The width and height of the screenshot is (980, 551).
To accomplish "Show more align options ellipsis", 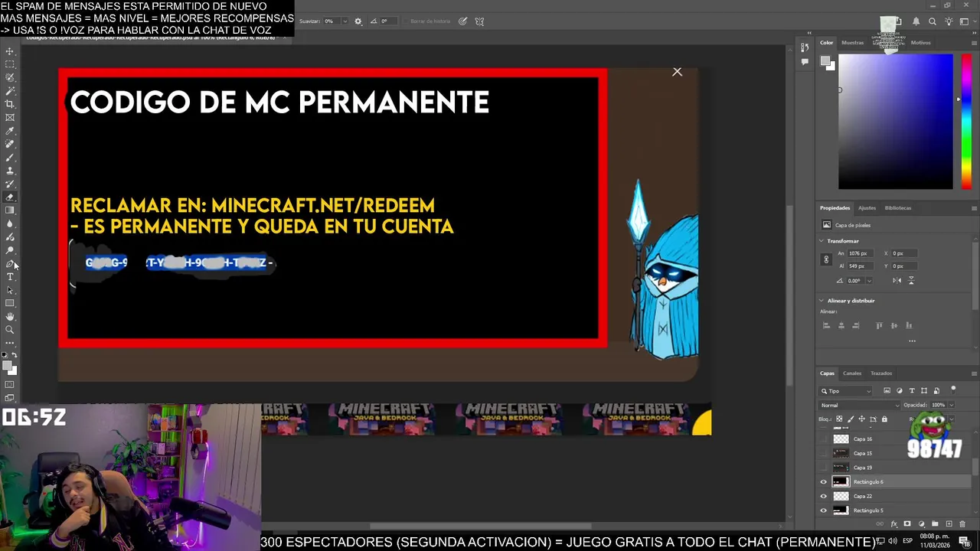I will (911, 341).
